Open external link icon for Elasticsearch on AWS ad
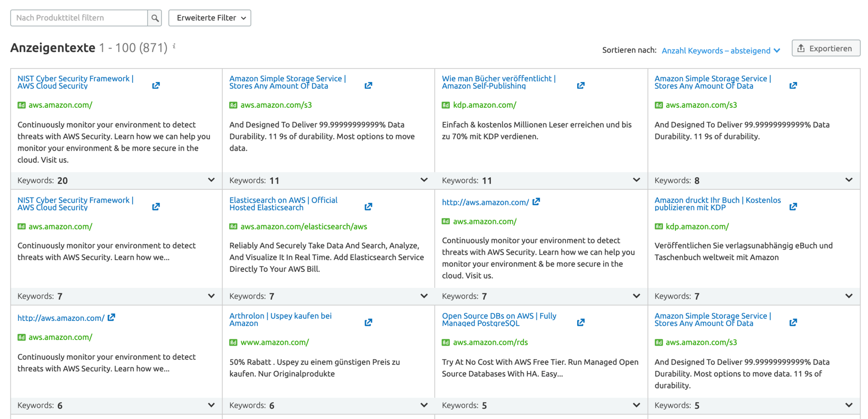 point(368,207)
